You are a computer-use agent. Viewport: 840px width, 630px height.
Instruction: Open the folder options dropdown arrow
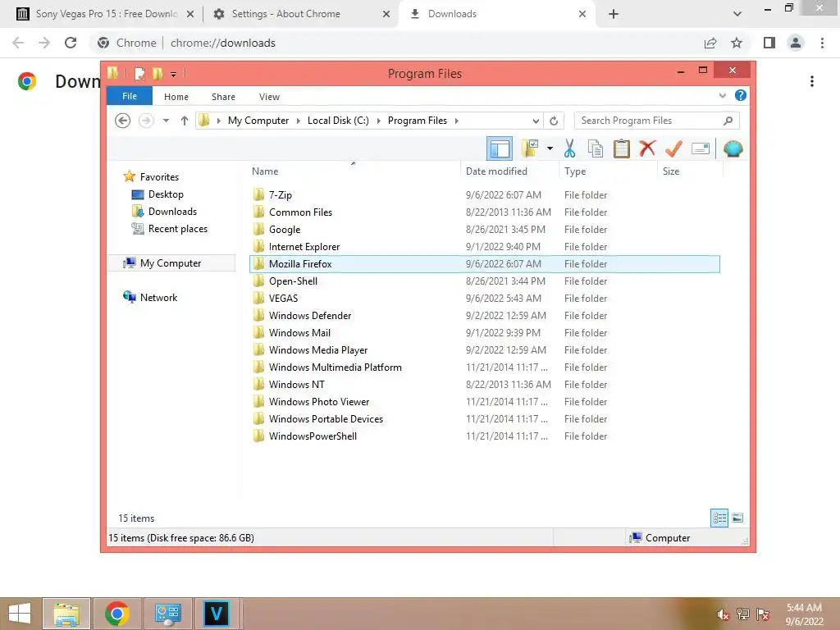tap(550, 148)
